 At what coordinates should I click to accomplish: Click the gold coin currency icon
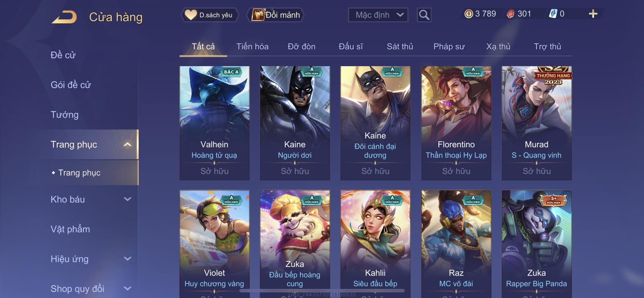pos(469,14)
